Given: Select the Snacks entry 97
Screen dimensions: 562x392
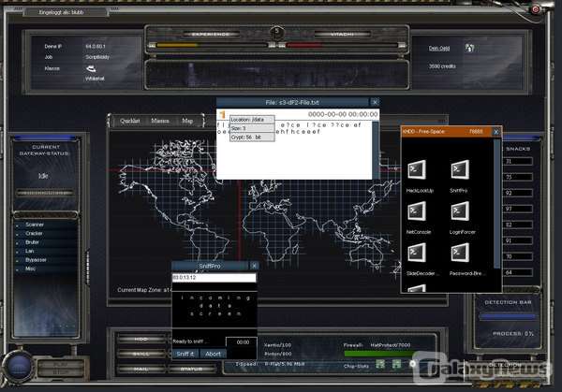Looking at the screenshot, I should tap(518, 209).
